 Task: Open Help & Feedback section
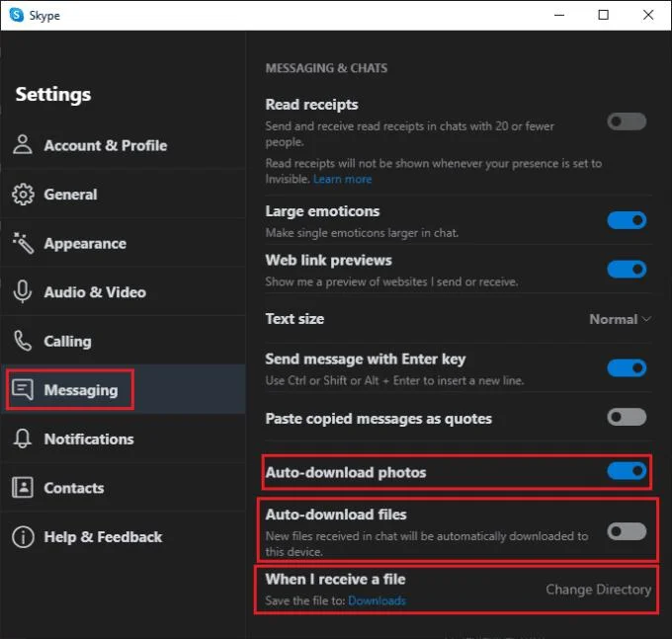tap(124, 536)
